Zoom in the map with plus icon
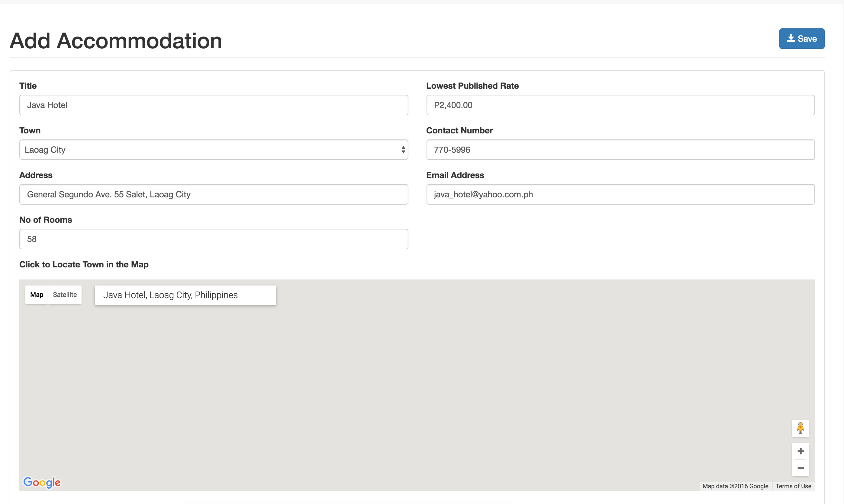This screenshot has height=504, width=844. pyautogui.click(x=800, y=451)
